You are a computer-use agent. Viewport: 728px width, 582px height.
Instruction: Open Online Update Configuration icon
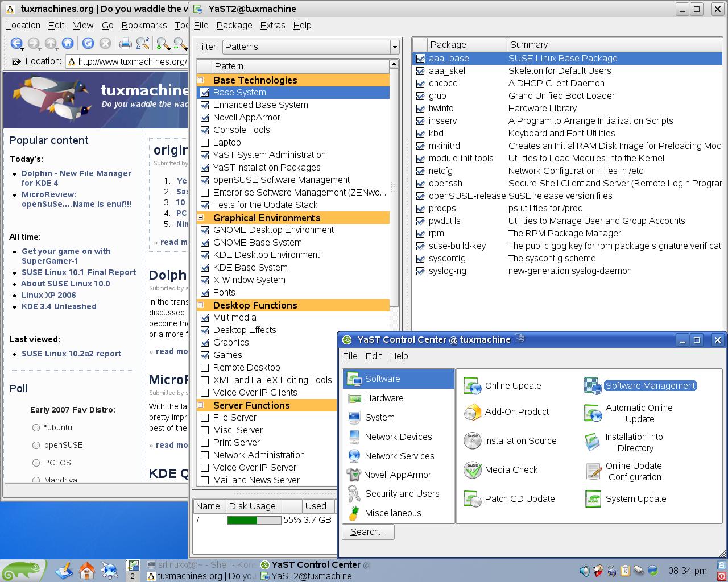coord(593,471)
